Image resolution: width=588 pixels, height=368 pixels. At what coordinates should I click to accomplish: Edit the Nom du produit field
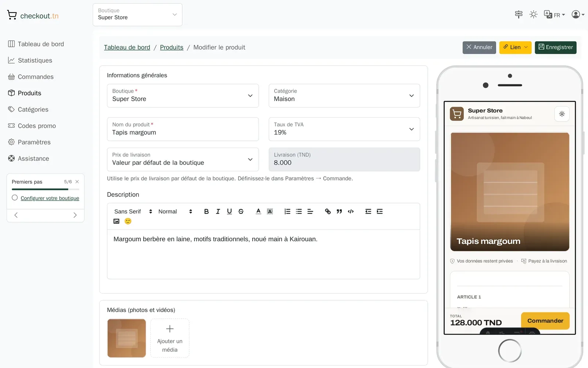click(183, 129)
